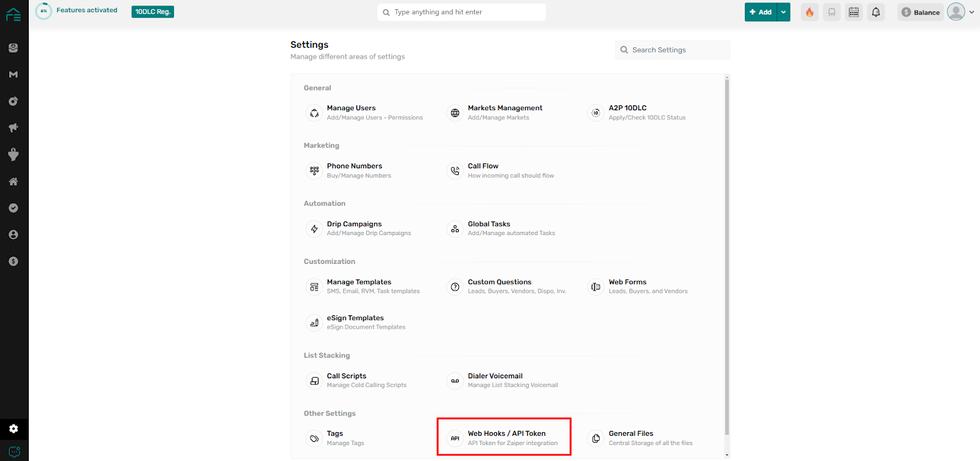Open Call Scripts settings
This screenshot has width=980, height=461.
[356, 381]
